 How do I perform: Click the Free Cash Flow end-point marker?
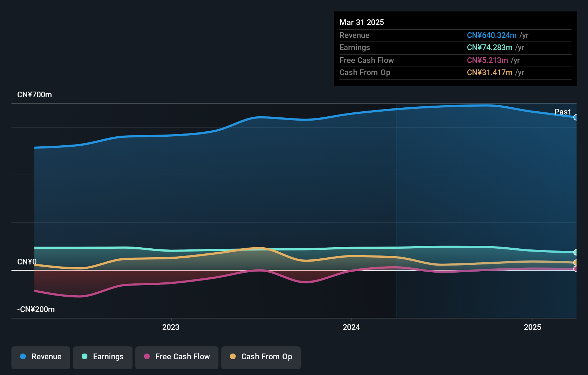[x=575, y=269]
